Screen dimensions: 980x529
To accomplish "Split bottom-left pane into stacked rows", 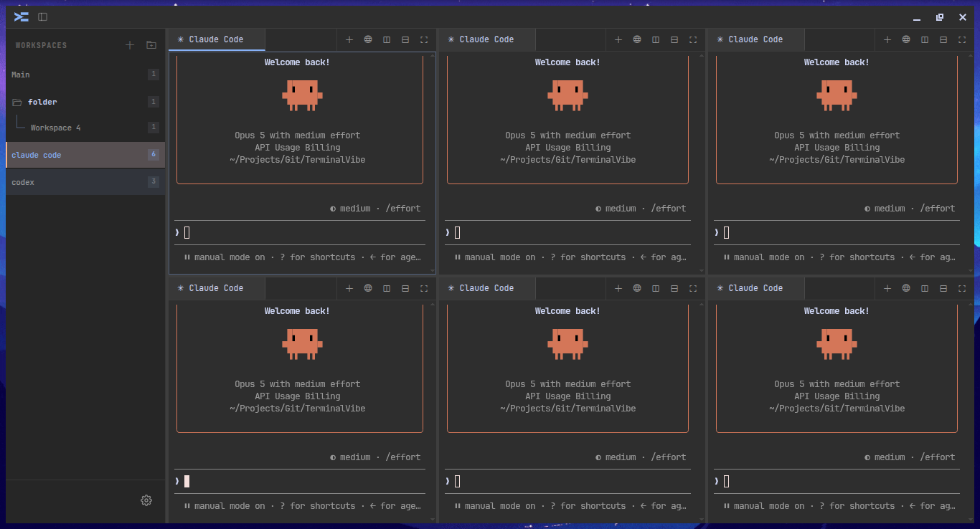I will pyautogui.click(x=405, y=288).
